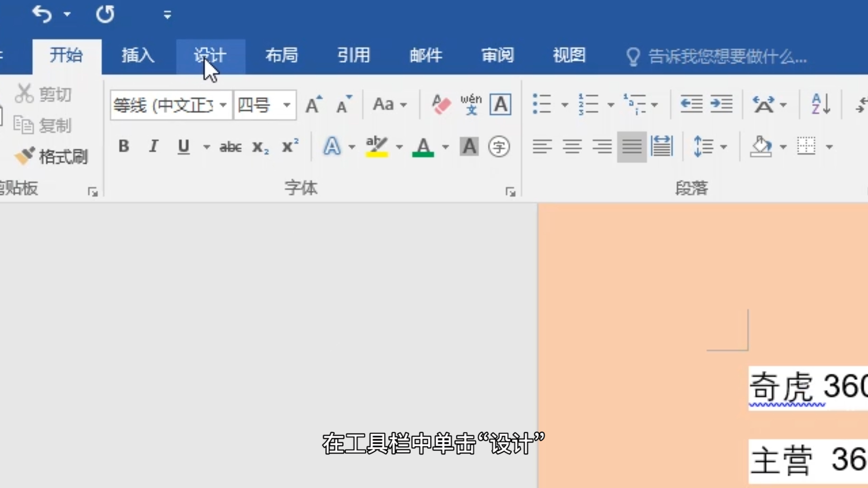This screenshot has width=868, height=488.
Task: Open the highlight color dropdown arrow
Action: click(399, 147)
